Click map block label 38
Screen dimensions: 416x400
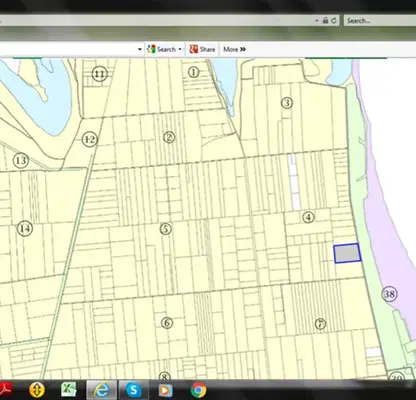tap(389, 294)
